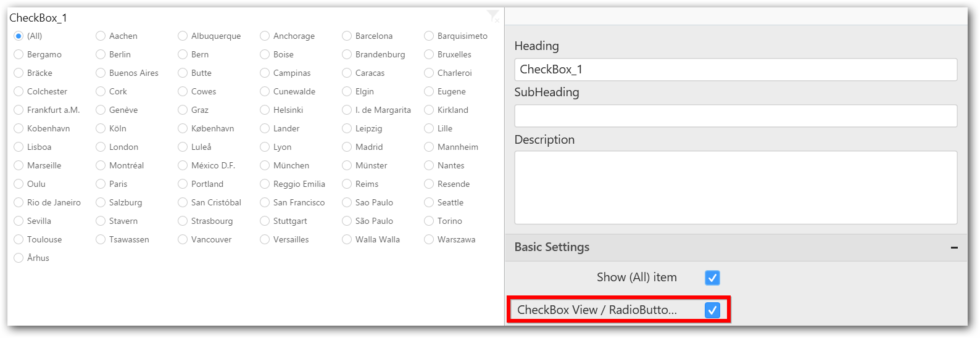Select the (All) radio button

coord(19,36)
